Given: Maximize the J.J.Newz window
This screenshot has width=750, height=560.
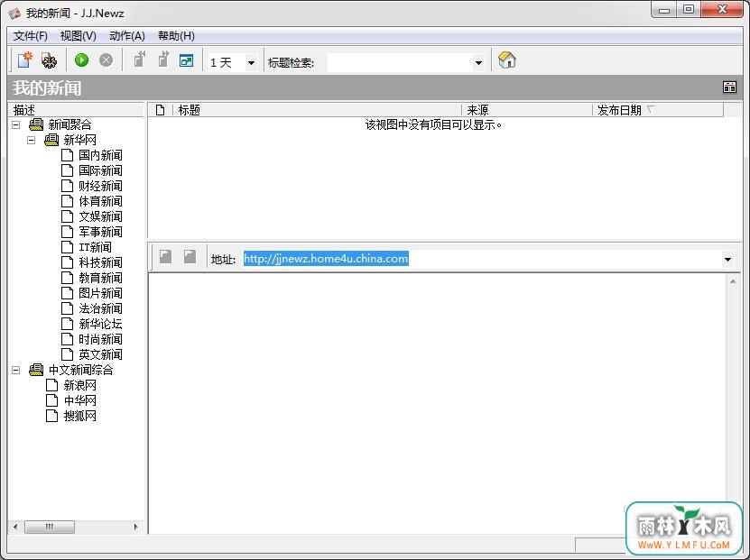Looking at the screenshot, I should (x=689, y=10).
